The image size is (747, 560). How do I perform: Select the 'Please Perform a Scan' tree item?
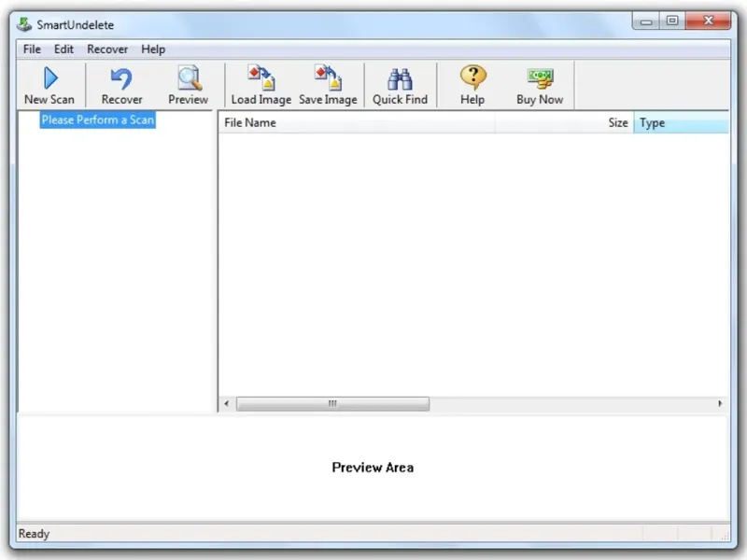pyautogui.click(x=98, y=120)
